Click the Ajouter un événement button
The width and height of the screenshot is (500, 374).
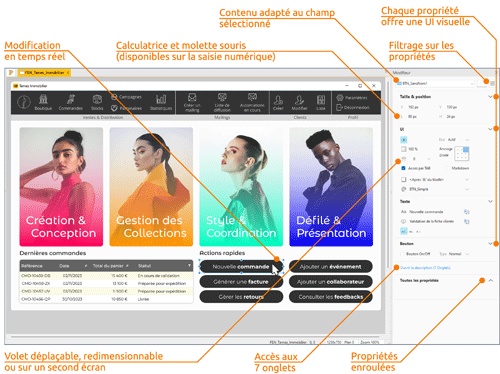point(331,266)
